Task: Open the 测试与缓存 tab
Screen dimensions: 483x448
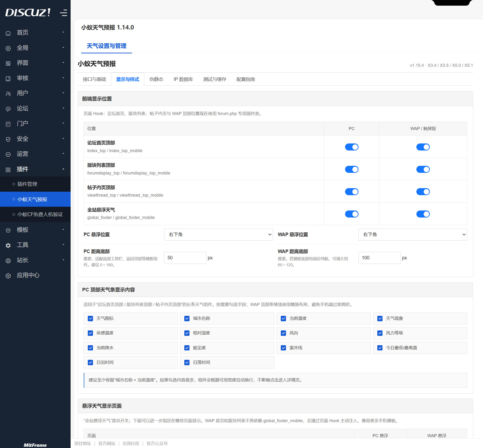Action: coord(215,79)
